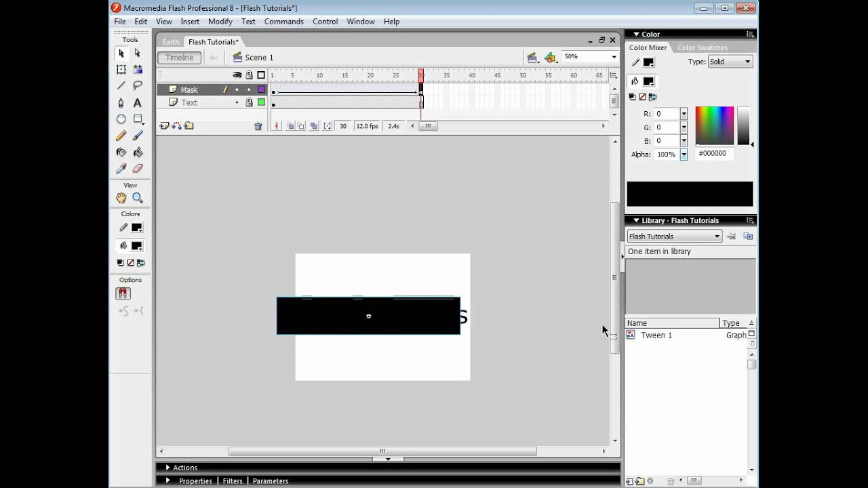Image resolution: width=868 pixels, height=488 pixels.
Task: Activate the Text tool
Action: (138, 102)
